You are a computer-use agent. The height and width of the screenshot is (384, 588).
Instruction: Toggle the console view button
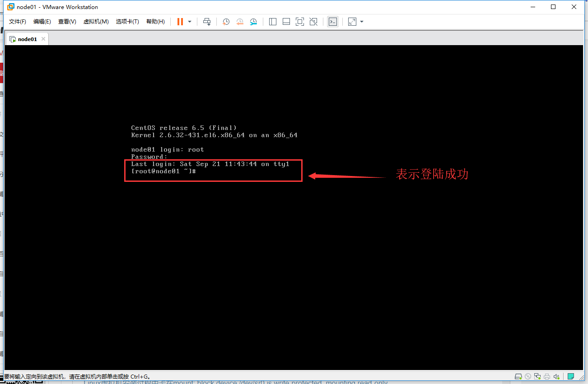point(333,22)
